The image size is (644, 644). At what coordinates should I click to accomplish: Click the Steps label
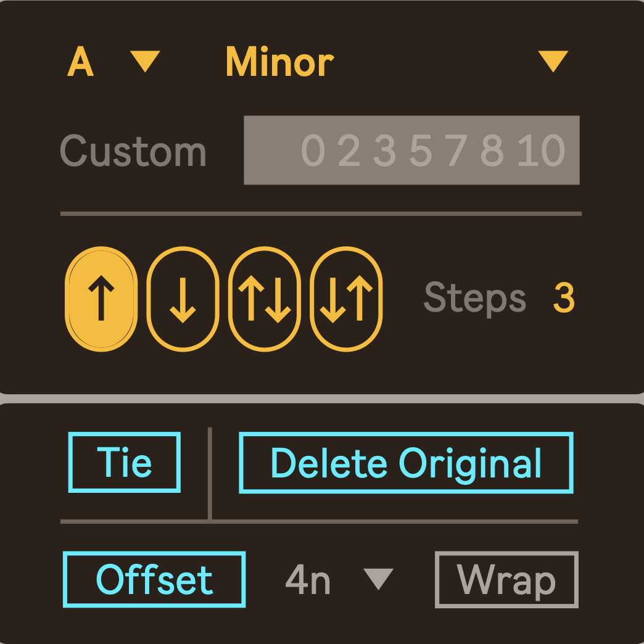tap(475, 299)
